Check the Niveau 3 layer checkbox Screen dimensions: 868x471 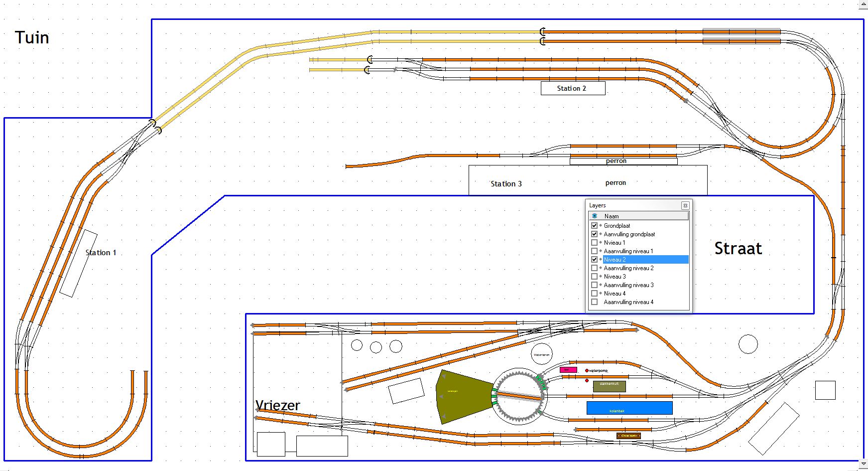(x=594, y=276)
